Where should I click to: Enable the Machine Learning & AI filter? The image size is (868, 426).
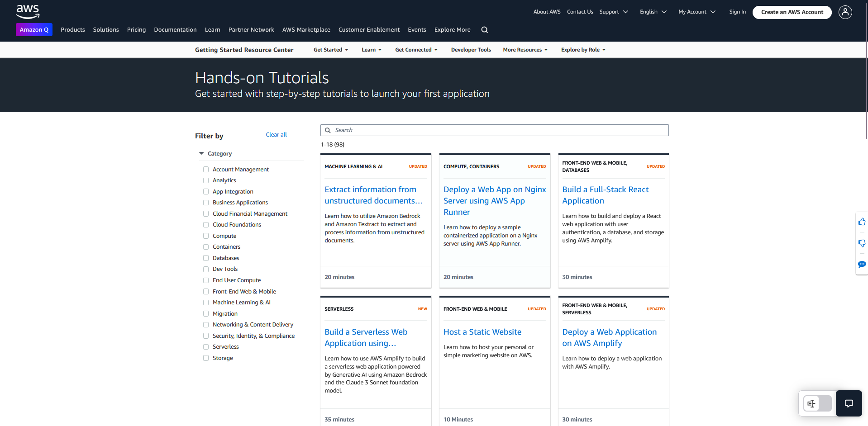pos(206,303)
